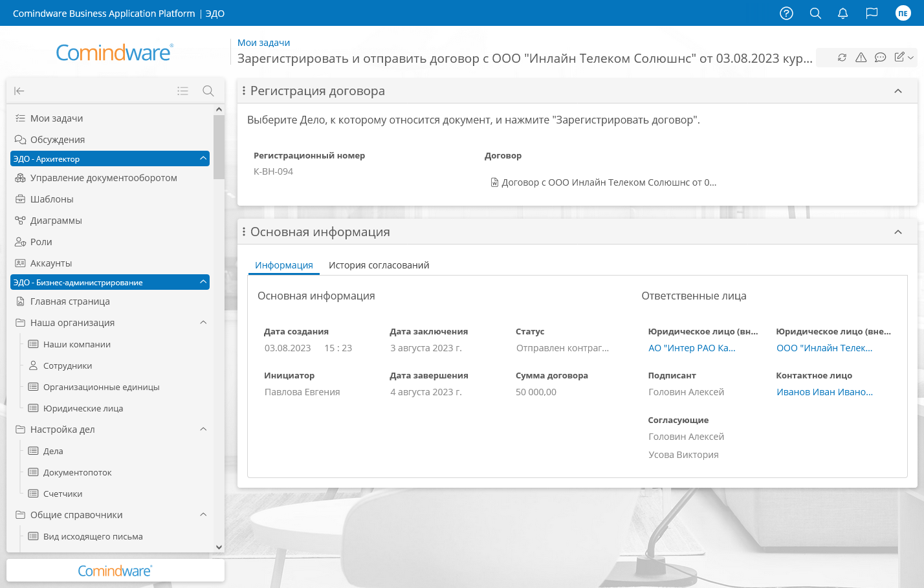Click the Comindware logo at top left

tap(115, 52)
